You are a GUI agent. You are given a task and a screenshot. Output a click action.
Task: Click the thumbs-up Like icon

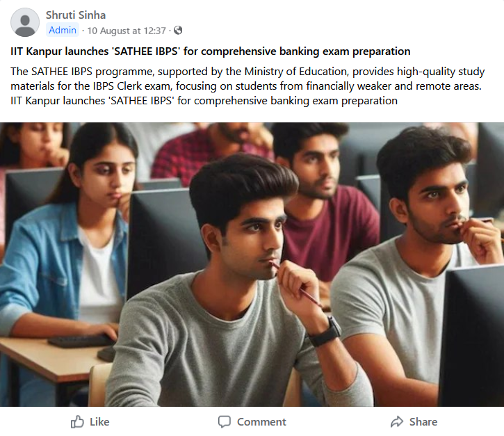[77, 421]
